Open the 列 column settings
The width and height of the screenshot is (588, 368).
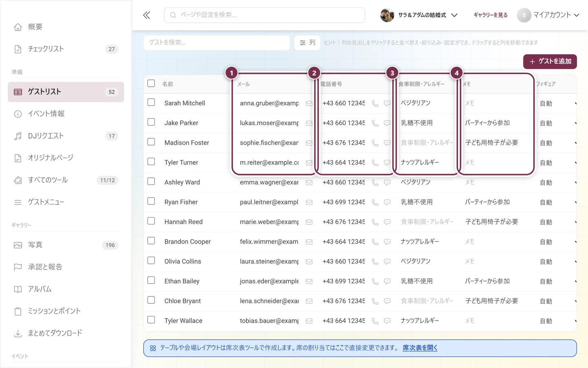[x=307, y=43]
